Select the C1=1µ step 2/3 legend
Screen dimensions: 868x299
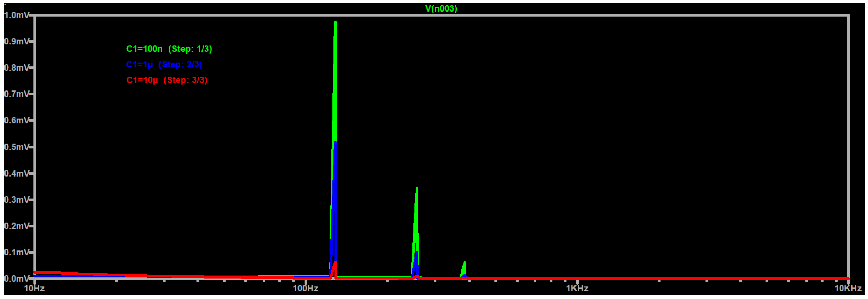pyautogui.click(x=164, y=64)
